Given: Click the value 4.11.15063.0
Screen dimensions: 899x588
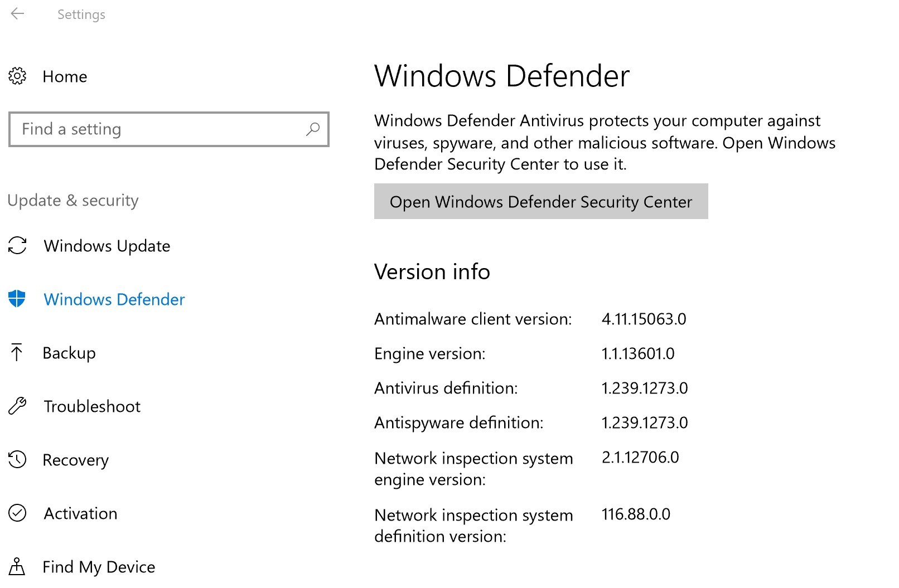Looking at the screenshot, I should (x=644, y=319).
